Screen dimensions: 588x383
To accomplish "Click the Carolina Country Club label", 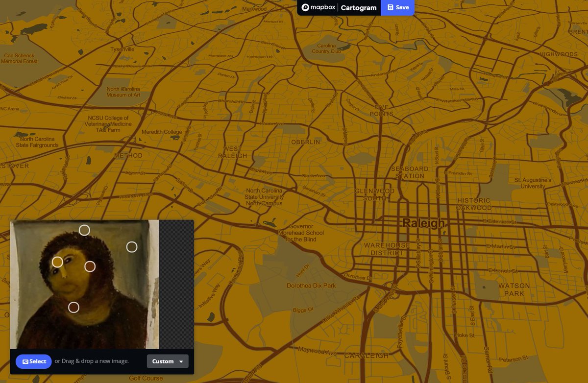I will click(x=326, y=48).
